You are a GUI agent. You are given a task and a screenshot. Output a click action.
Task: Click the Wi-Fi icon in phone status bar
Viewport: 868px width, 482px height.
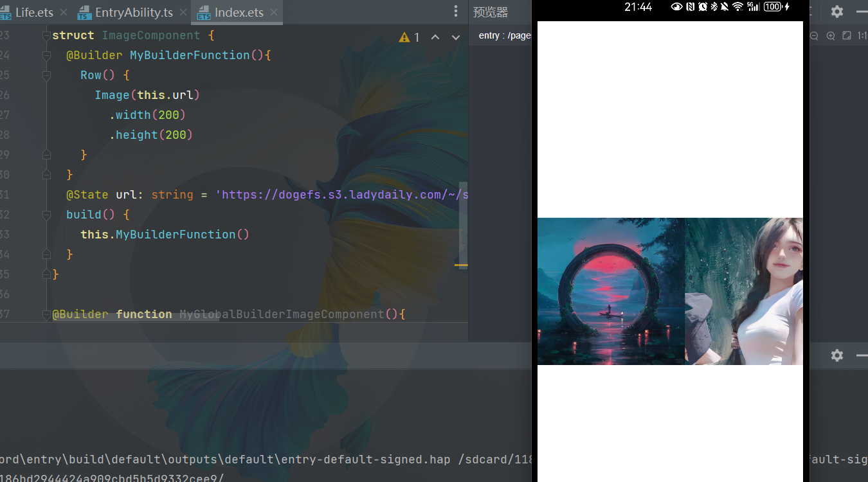click(x=737, y=7)
